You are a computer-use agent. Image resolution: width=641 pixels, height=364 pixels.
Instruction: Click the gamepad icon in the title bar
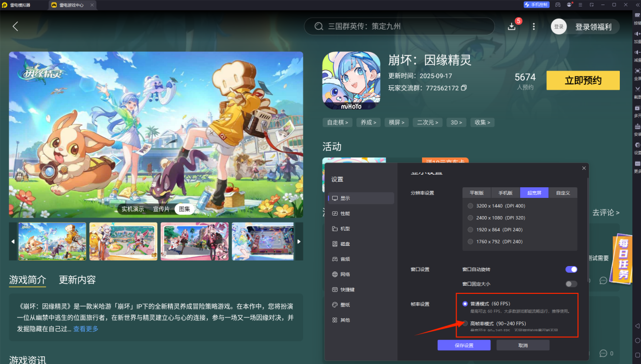[558, 5]
